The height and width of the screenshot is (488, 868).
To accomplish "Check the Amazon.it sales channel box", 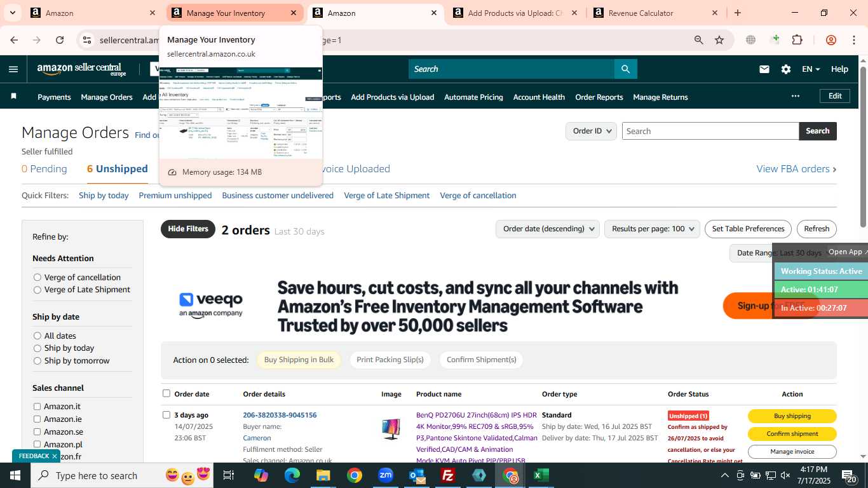I will point(37,407).
